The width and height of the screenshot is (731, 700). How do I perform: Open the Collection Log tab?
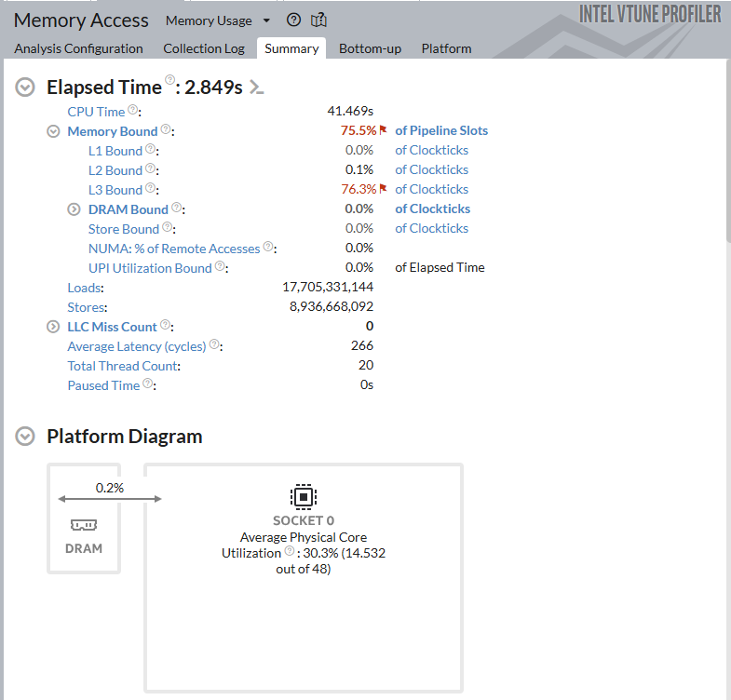coord(204,48)
